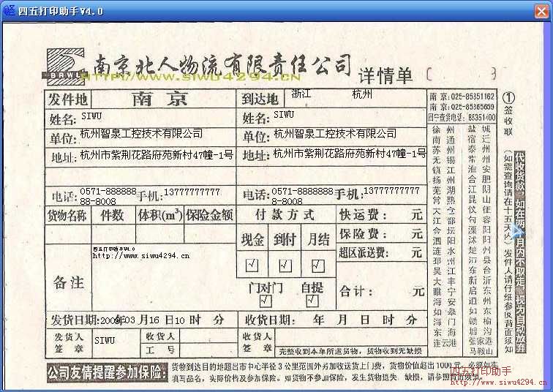Viewport: 553px width, 392px height.
Task: Click the 收货人工号 field
Action: [x=208, y=350]
